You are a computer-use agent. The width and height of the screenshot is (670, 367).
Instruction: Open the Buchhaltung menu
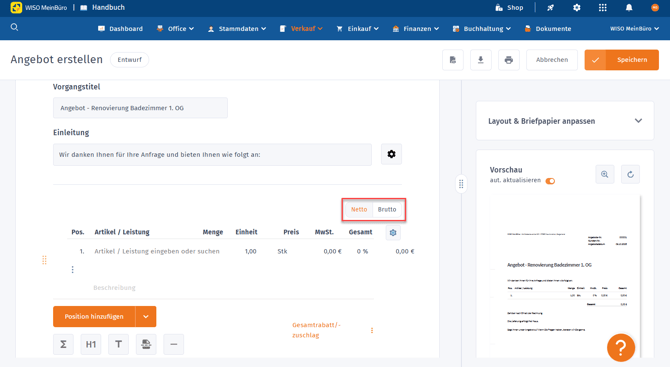[482, 29]
